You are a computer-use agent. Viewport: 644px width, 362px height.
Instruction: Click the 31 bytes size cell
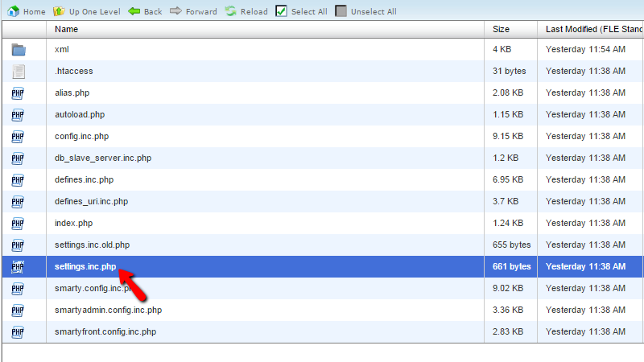(x=510, y=71)
